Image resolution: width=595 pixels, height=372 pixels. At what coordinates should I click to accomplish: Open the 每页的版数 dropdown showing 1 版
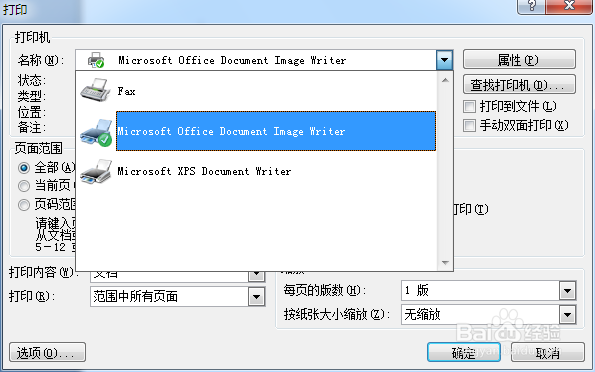click(568, 291)
